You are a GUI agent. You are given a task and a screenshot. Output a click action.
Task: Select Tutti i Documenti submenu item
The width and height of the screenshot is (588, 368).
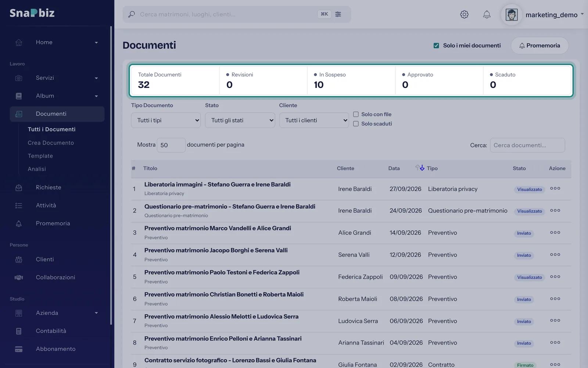coord(52,130)
